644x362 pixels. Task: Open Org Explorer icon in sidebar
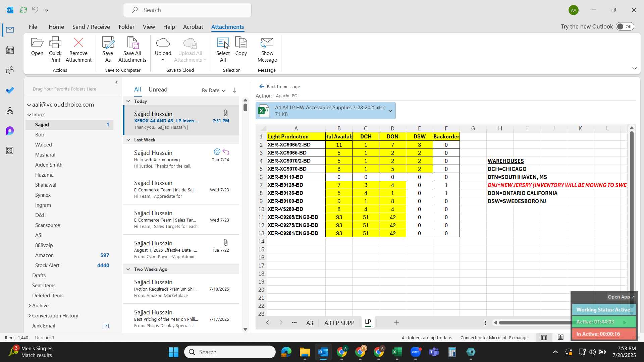pos(10,110)
